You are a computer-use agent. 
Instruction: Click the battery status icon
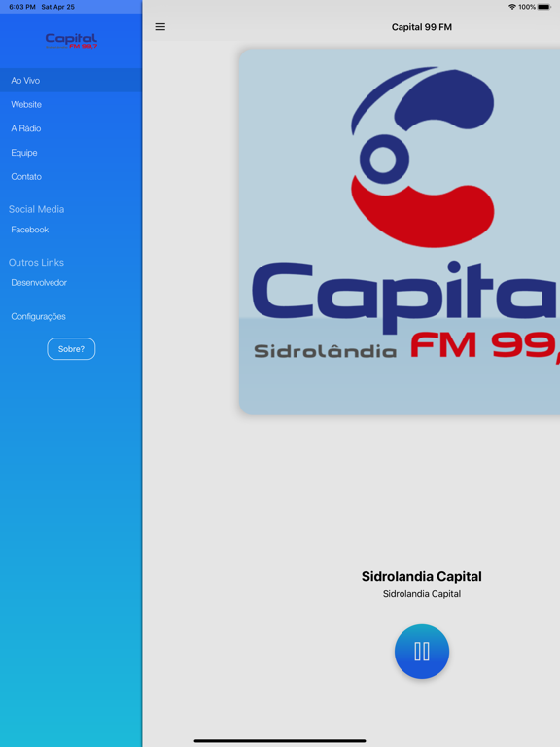pos(544,7)
